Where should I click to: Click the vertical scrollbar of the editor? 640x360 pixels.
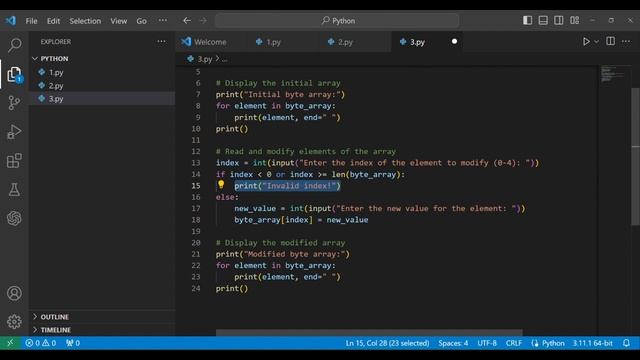635,156
